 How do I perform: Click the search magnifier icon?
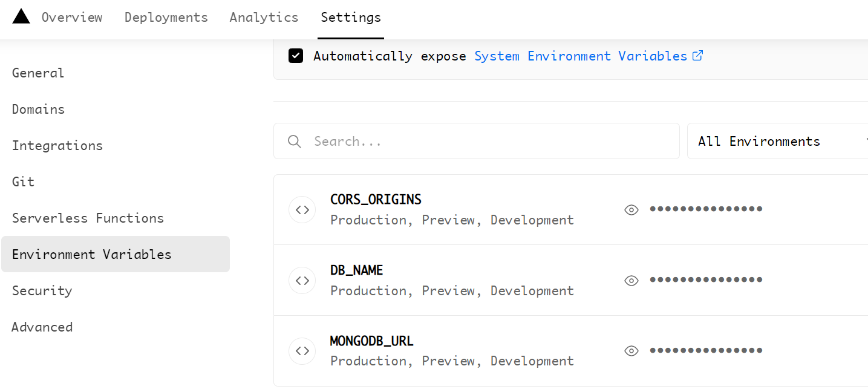pyautogui.click(x=294, y=141)
